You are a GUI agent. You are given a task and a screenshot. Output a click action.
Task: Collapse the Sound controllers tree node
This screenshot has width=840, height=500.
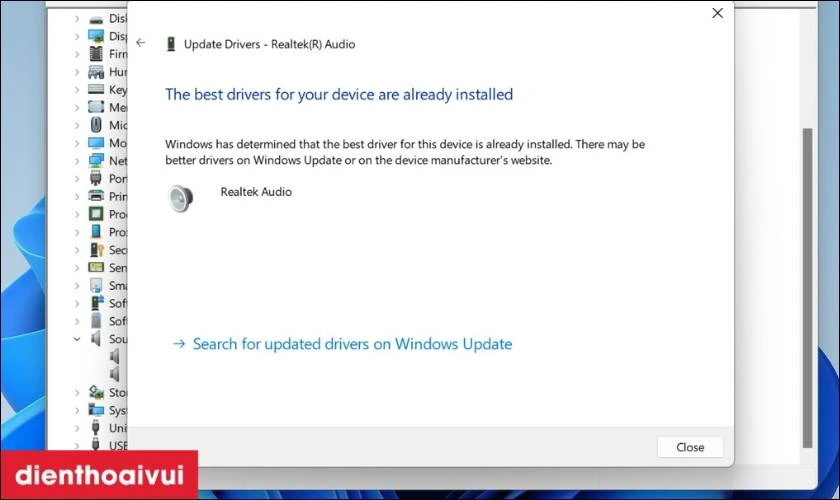click(77, 339)
